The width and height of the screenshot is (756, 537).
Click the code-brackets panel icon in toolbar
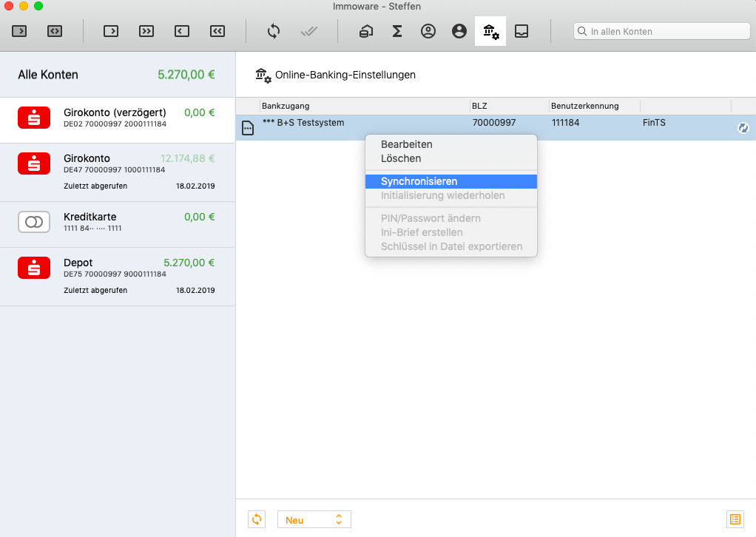tap(55, 31)
